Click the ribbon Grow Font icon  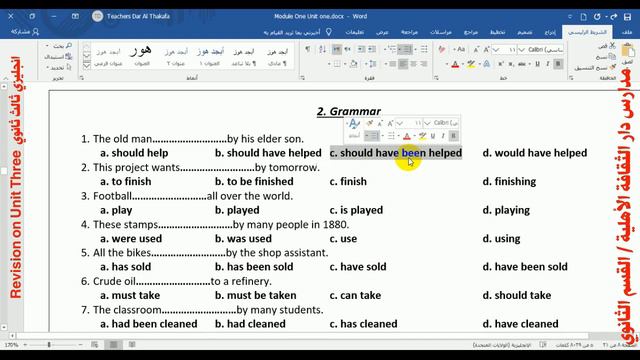pyautogui.click(x=487, y=49)
